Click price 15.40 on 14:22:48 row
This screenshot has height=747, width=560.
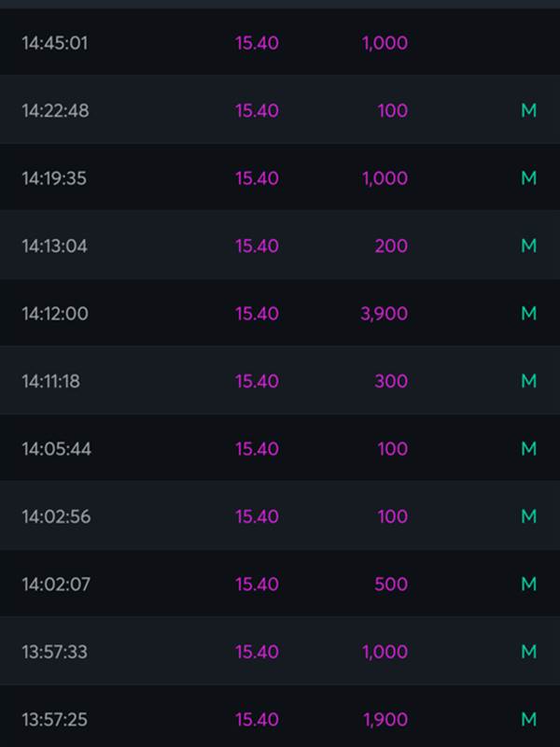[257, 111]
